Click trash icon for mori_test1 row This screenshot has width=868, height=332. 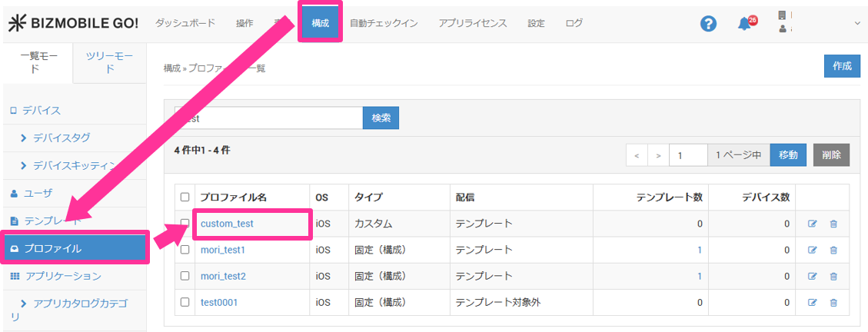pyautogui.click(x=833, y=250)
